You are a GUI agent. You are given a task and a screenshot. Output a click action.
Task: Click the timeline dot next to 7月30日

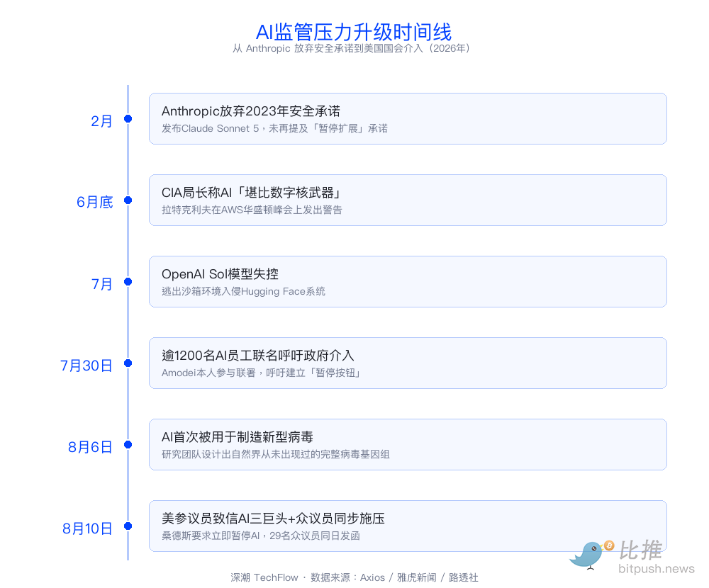click(x=128, y=363)
